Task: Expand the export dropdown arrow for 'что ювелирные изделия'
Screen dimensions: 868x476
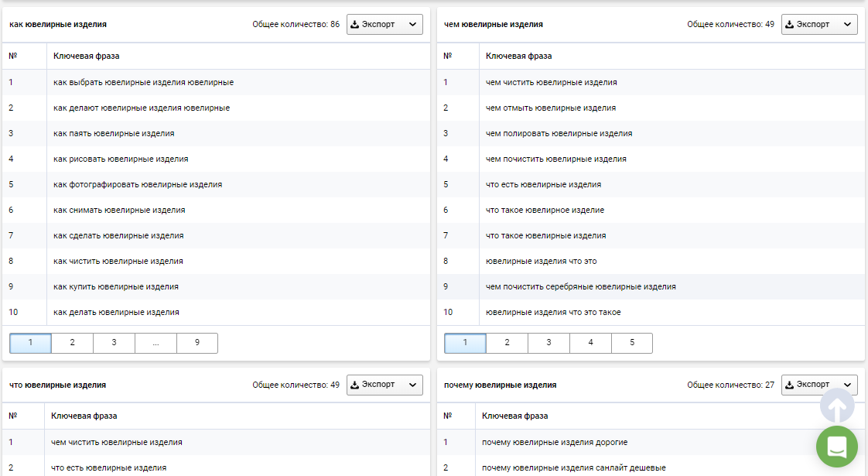Action: pos(412,385)
